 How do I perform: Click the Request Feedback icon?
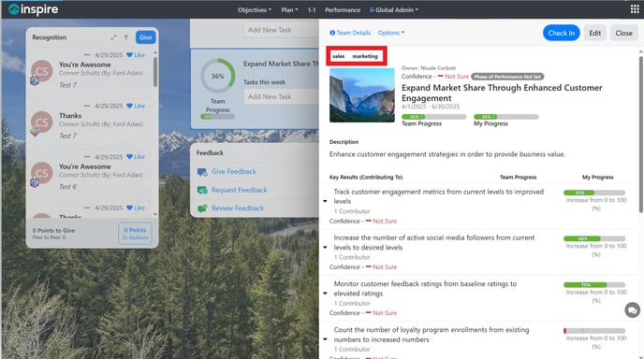(x=202, y=190)
